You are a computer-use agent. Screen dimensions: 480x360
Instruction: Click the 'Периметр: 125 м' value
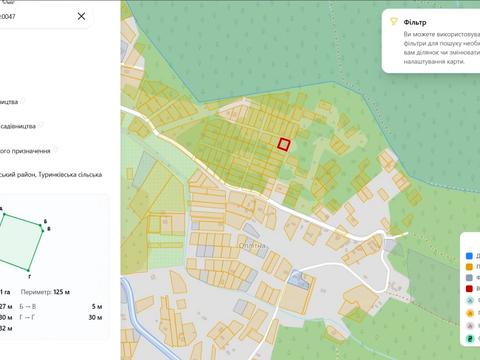click(45, 292)
